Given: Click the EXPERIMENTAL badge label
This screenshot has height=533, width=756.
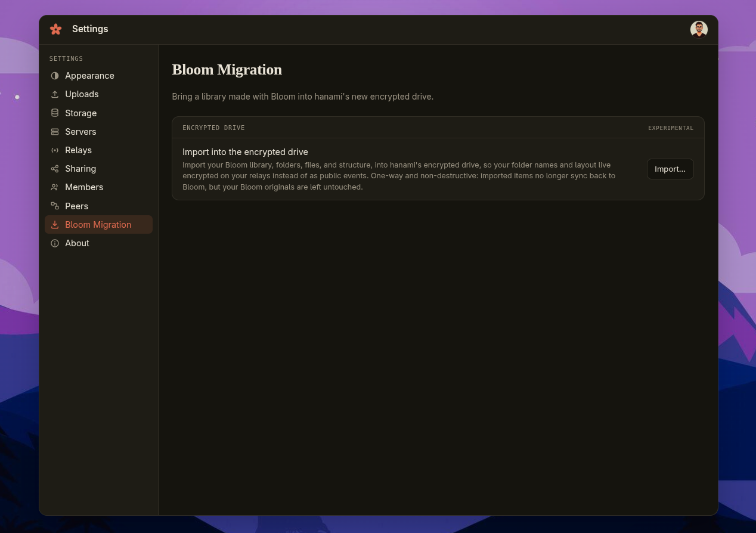Looking at the screenshot, I should point(671,128).
